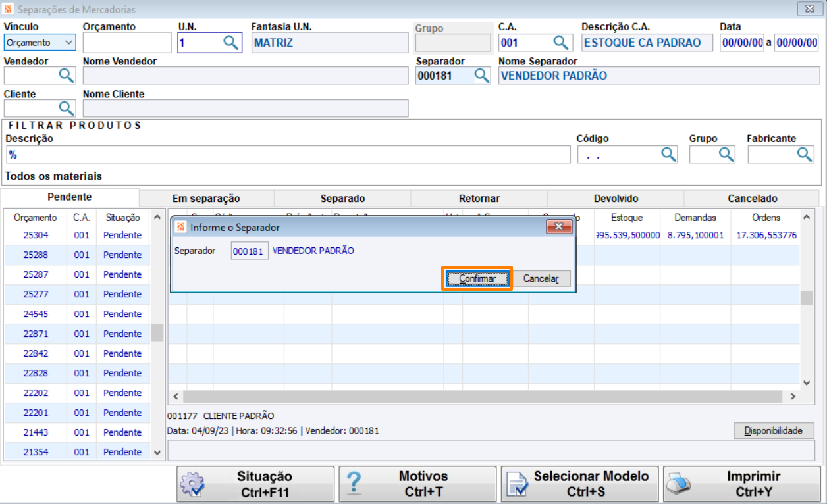Image resolution: width=827 pixels, height=504 pixels.
Task: Select orçamento row 22828
Action: click(x=77, y=373)
